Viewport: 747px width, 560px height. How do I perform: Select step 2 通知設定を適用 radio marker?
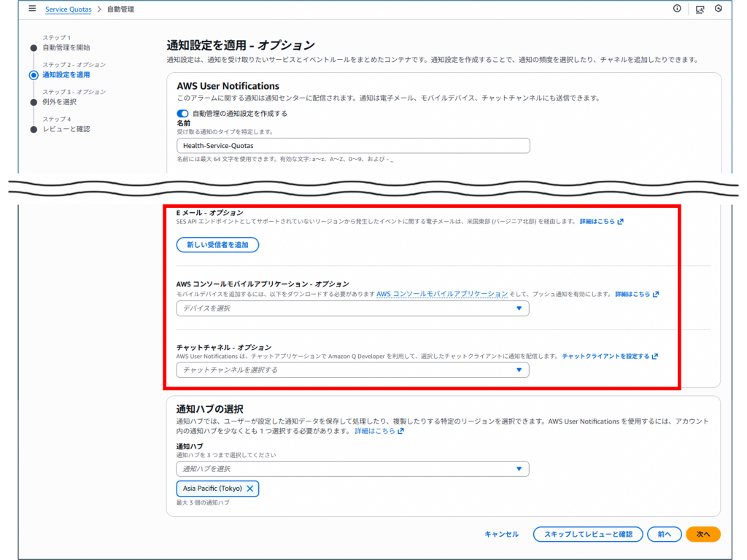click(34, 74)
